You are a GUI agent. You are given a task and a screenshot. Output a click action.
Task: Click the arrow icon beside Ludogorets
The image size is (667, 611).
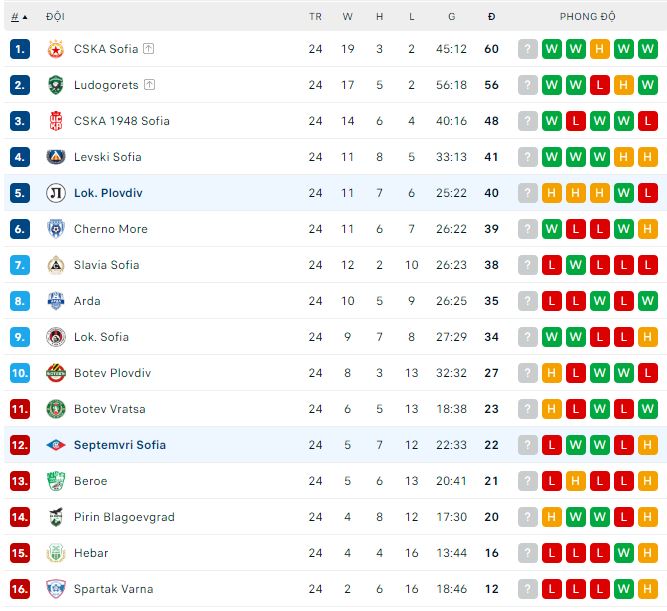click(x=150, y=85)
